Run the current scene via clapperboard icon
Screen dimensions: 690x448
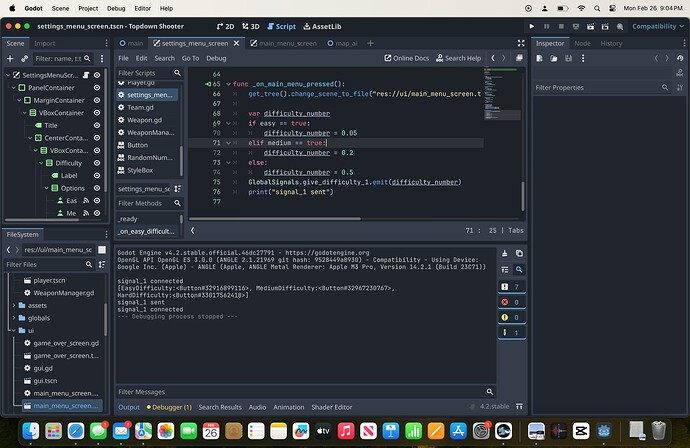(591, 26)
